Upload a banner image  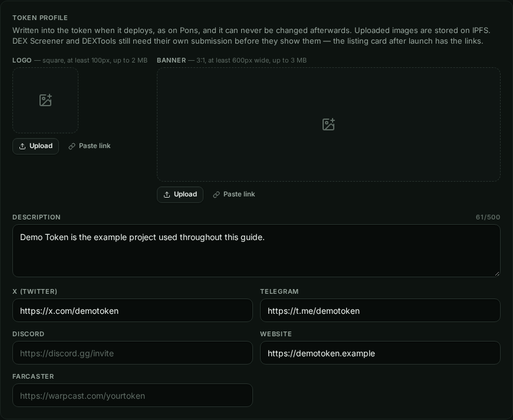pyautogui.click(x=180, y=195)
